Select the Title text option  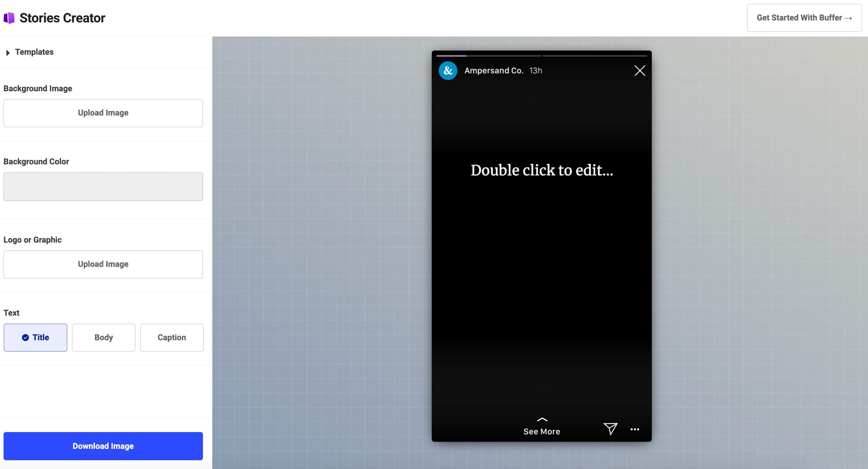coord(36,337)
